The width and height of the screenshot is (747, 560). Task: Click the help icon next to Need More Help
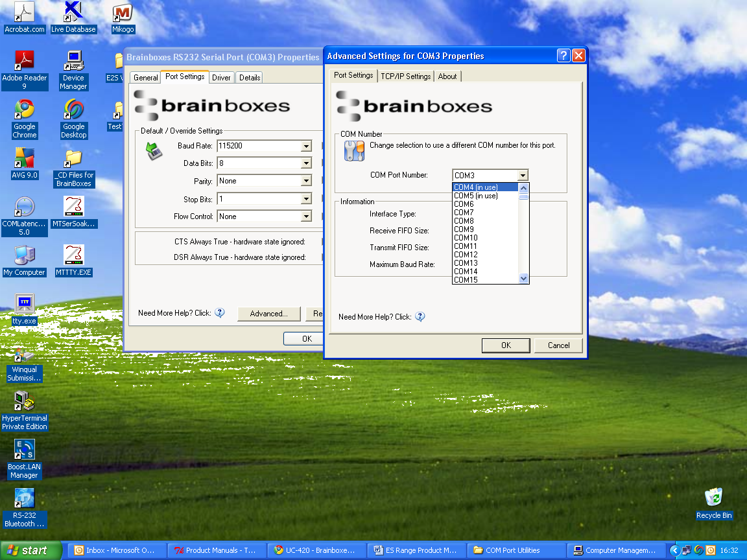(420, 316)
